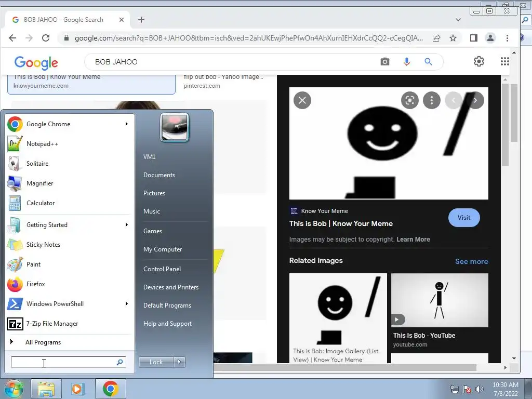Viewport: 532px width, 399px height.
Task: Click the Learn More copyright link
Action: pyautogui.click(x=413, y=240)
